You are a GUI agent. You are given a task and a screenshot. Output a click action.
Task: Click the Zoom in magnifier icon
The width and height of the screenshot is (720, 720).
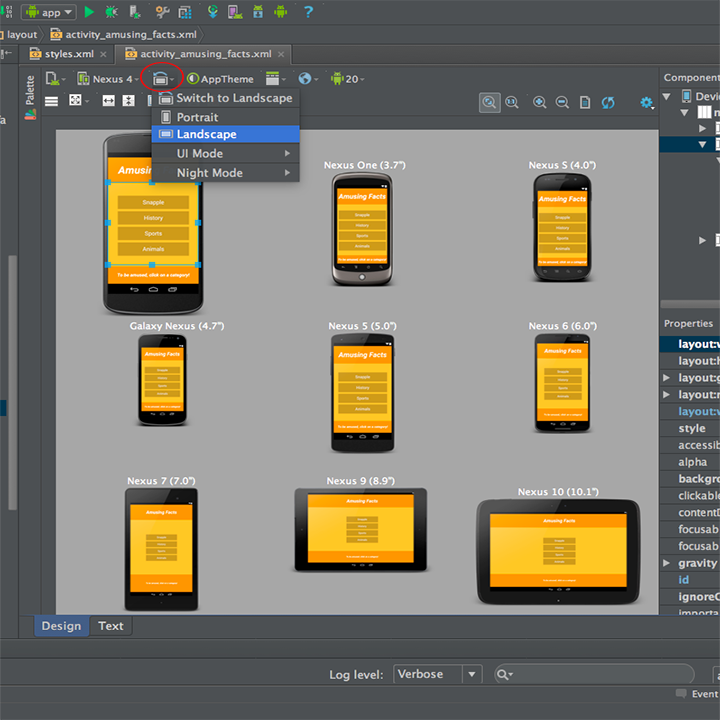539,102
